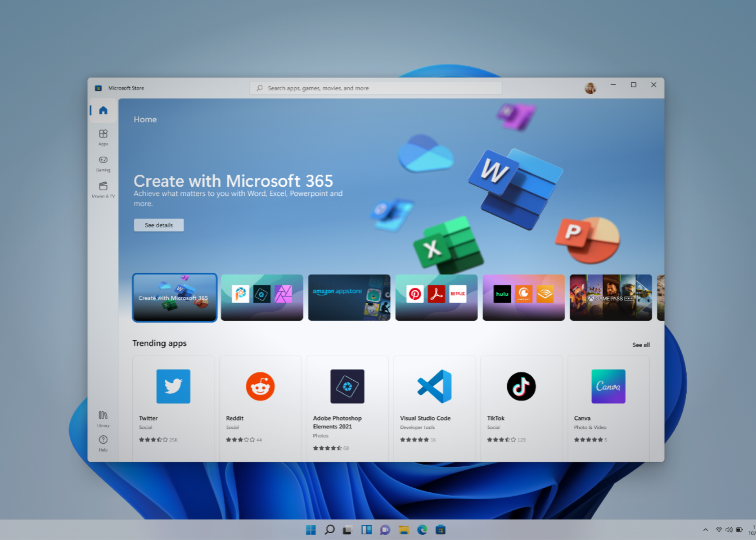The image size is (756, 540).
Task: Open the Reddit app icon
Action: (260, 386)
